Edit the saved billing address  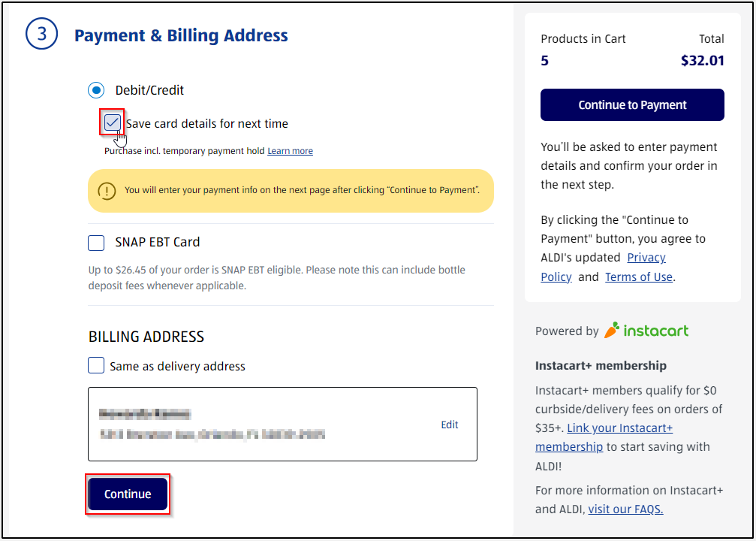point(449,425)
